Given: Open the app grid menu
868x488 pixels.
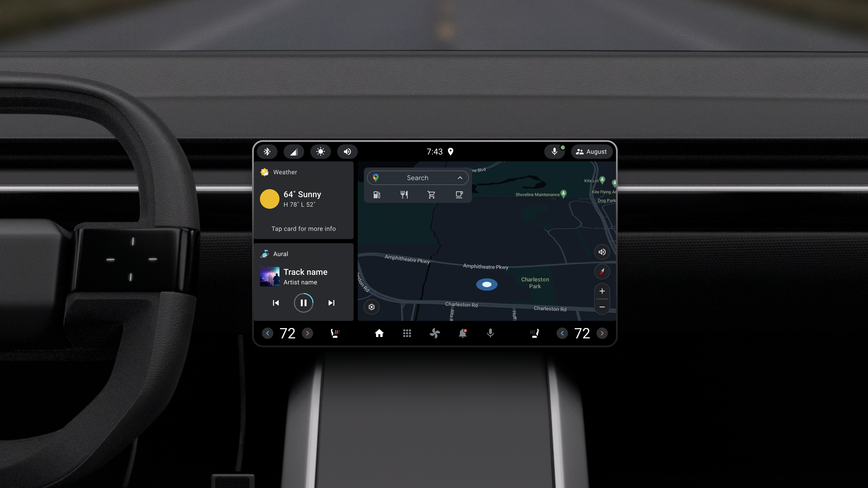Looking at the screenshot, I should tap(407, 333).
